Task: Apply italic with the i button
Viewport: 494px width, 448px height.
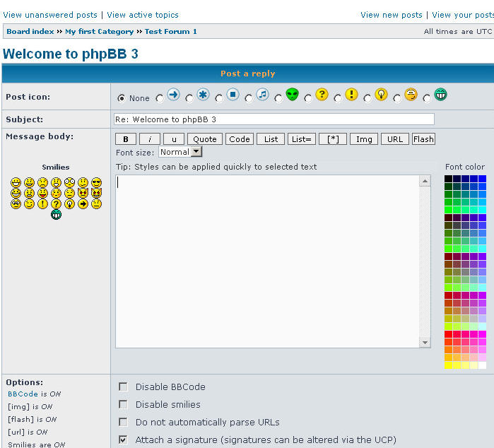Action: point(150,139)
